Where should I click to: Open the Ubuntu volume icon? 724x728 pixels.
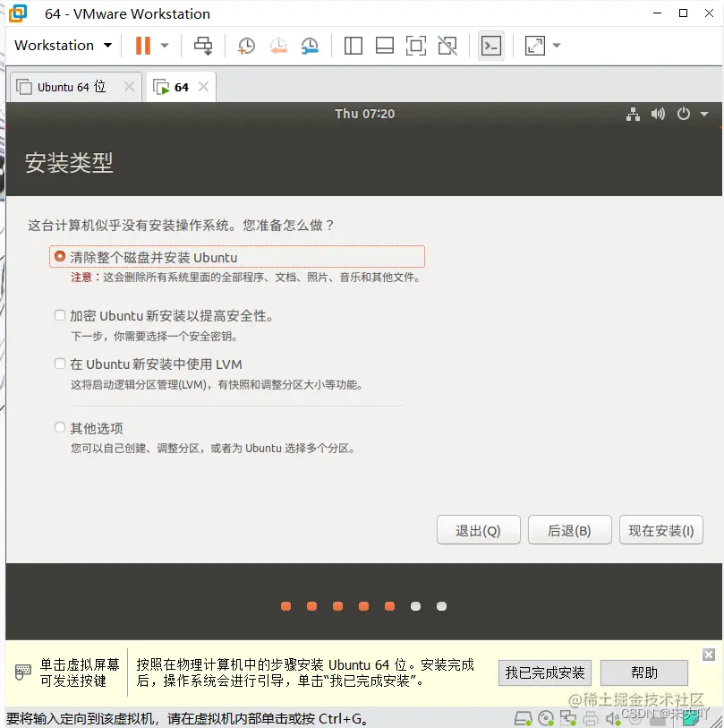(x=658, y=114)
